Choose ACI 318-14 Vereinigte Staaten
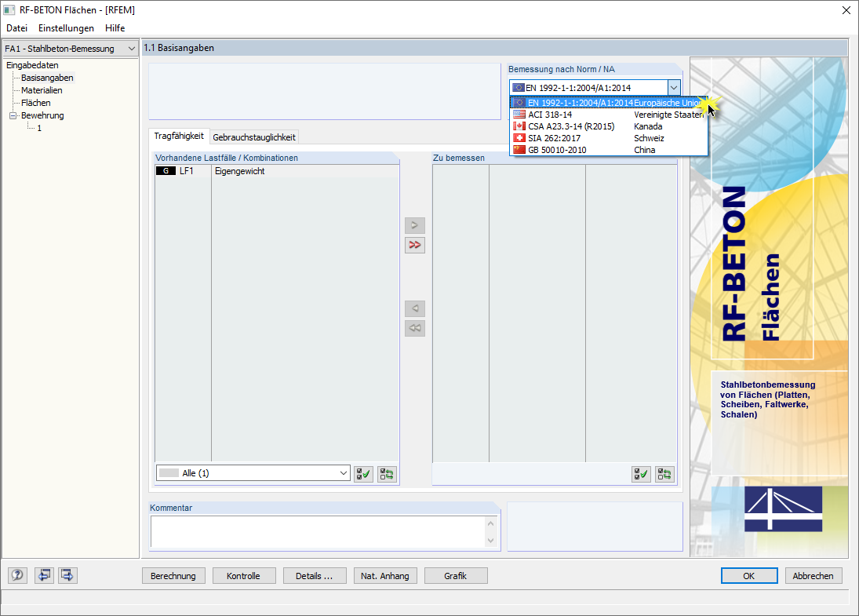The height and width of the screenshot is (616, 859). [x=609, y=115]
